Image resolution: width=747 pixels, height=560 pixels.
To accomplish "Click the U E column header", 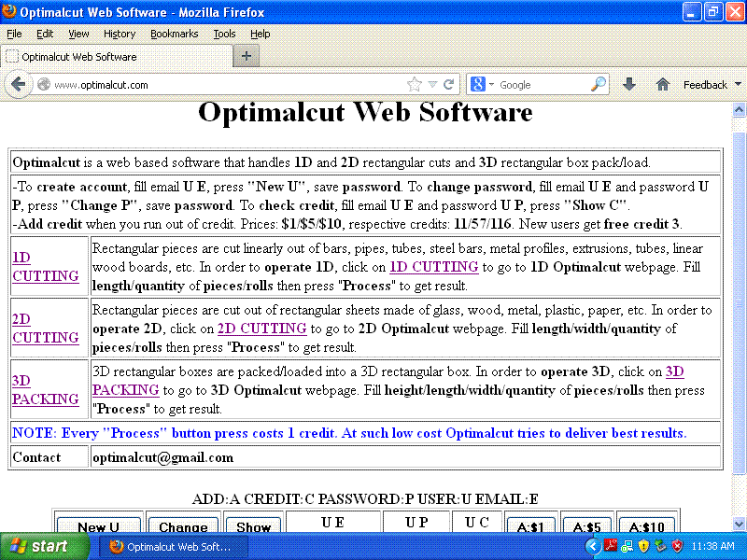I will [x=332, y=523].
